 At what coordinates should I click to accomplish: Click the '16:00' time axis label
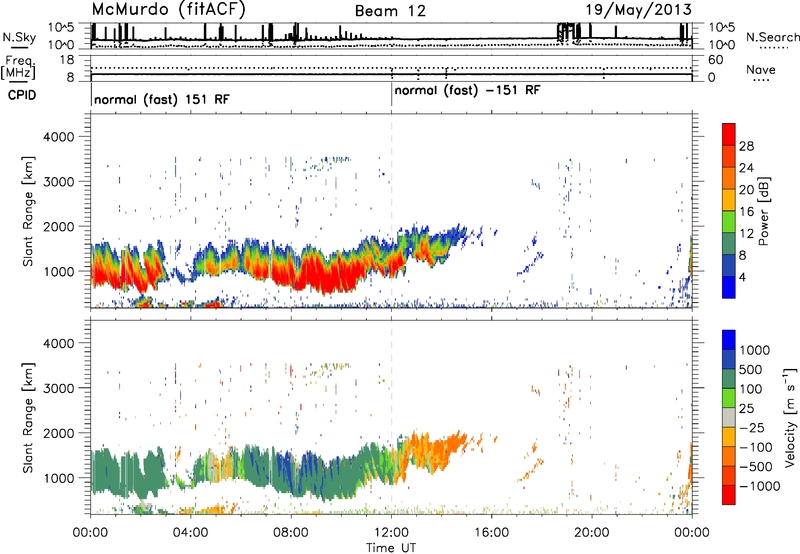[x=492, y=533]
